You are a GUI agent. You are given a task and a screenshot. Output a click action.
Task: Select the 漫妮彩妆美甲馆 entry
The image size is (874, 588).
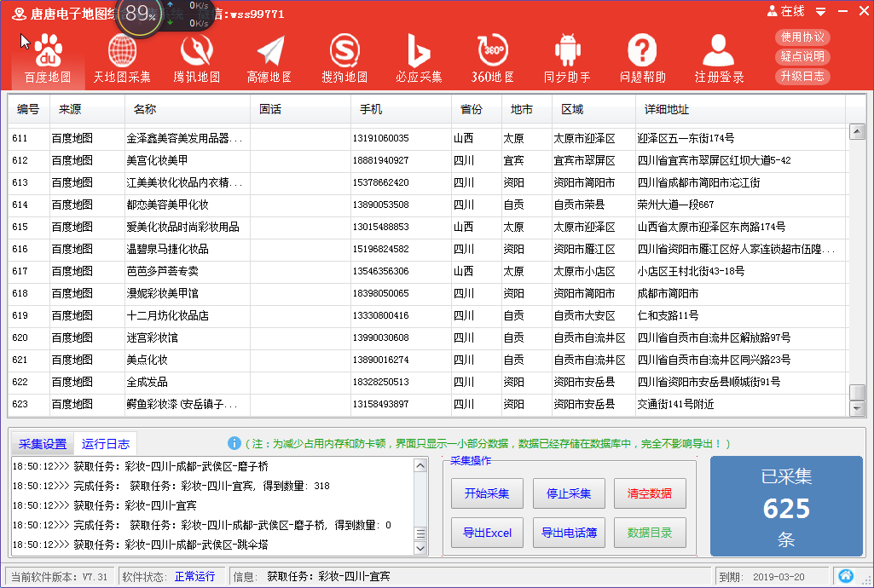pyautogui.click(x=428, y=293)
